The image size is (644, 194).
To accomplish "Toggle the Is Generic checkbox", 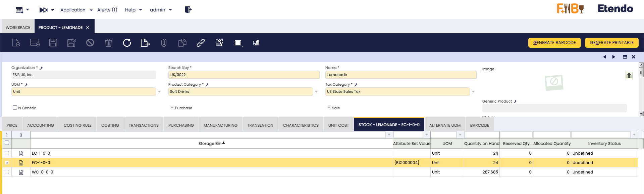I will 15,108.
